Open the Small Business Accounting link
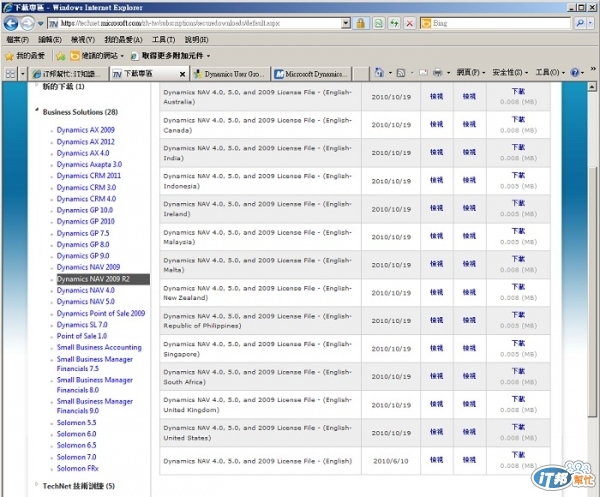 pyautogui.click(x=99, y=347)
